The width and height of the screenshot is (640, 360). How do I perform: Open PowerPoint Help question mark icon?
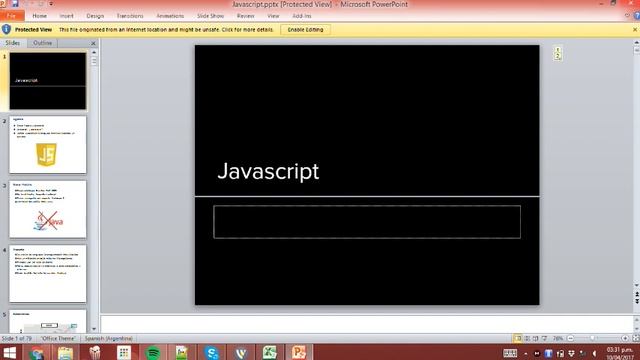coord(637,16)
